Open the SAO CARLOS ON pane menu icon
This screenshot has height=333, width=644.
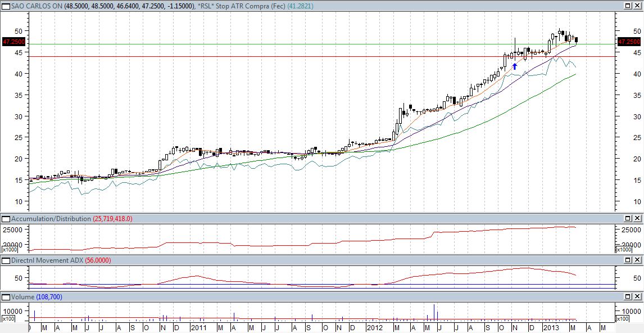tap(6, 6)
